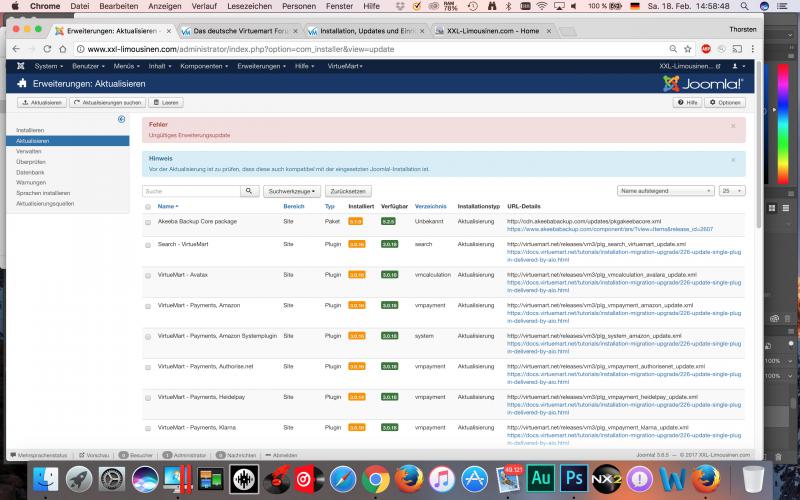Open the list limit dropdown showing 25
This screenshot has height=500, width=800.
[x=732, y=190]
